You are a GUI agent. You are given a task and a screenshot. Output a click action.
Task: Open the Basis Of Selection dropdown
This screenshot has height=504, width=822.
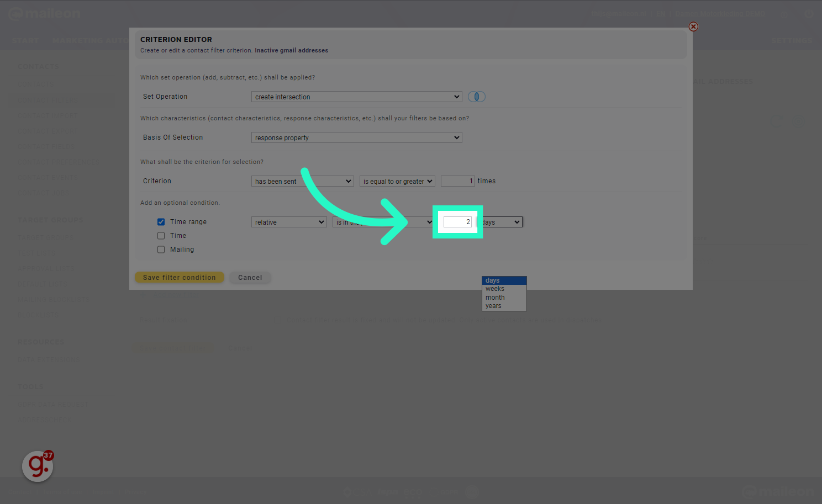coord(356,137)
